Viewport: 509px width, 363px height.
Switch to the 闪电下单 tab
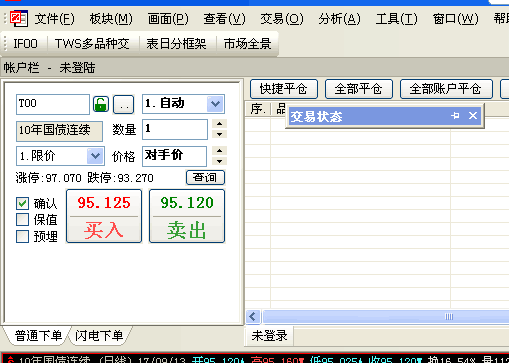point(99,336)
